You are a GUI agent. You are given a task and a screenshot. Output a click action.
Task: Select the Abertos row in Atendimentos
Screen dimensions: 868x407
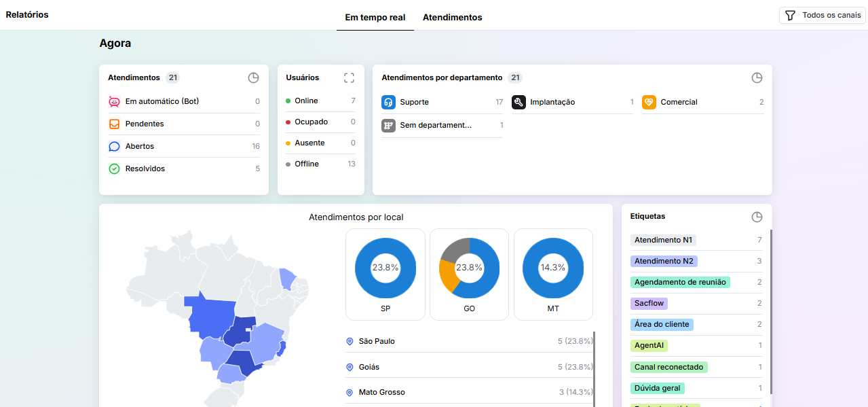[x=183, y=146]
